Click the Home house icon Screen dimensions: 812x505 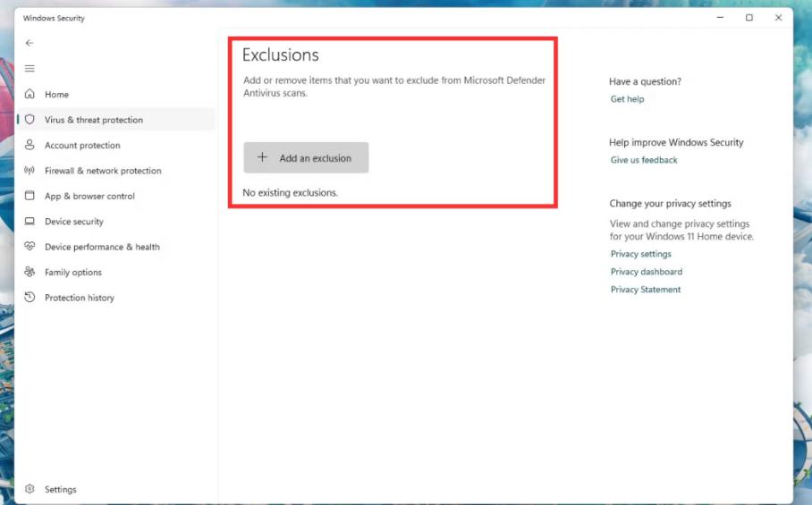30,94
